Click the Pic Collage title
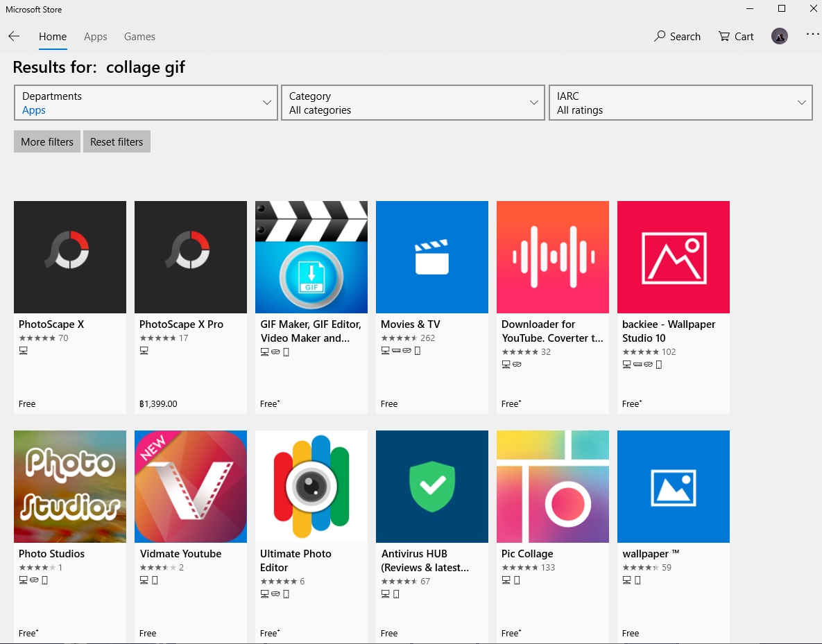 (x=527, y=554)
